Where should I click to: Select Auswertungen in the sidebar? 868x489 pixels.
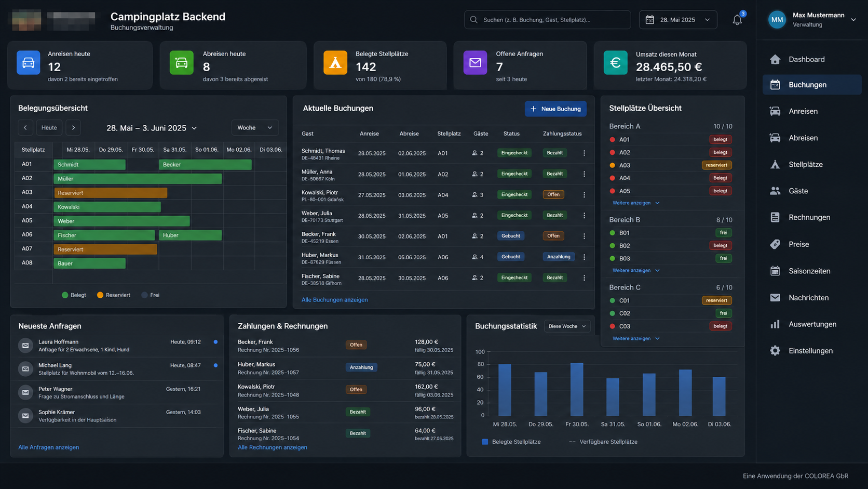[x=812, y=324]
